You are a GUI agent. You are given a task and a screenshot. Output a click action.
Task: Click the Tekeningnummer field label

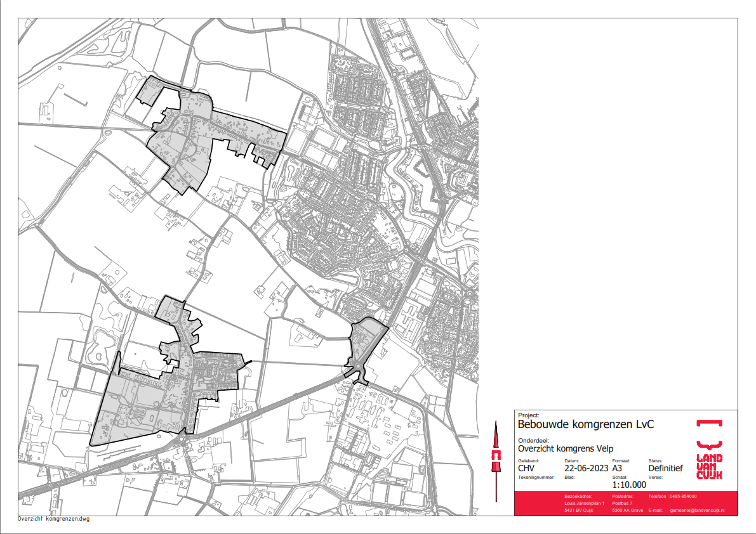click(x=536, y=476)
